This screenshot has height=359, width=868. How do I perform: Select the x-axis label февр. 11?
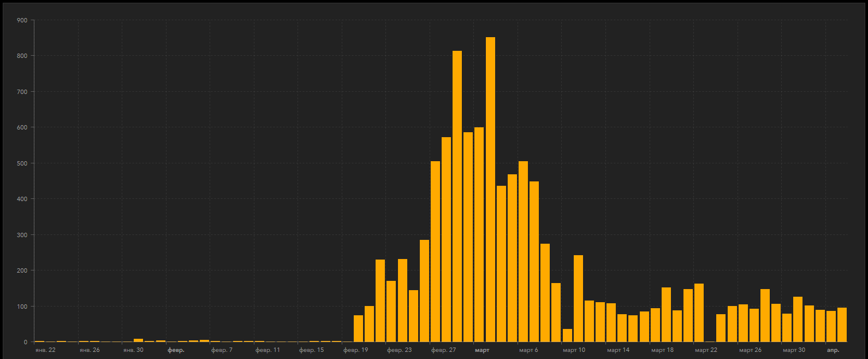point(267,350)
